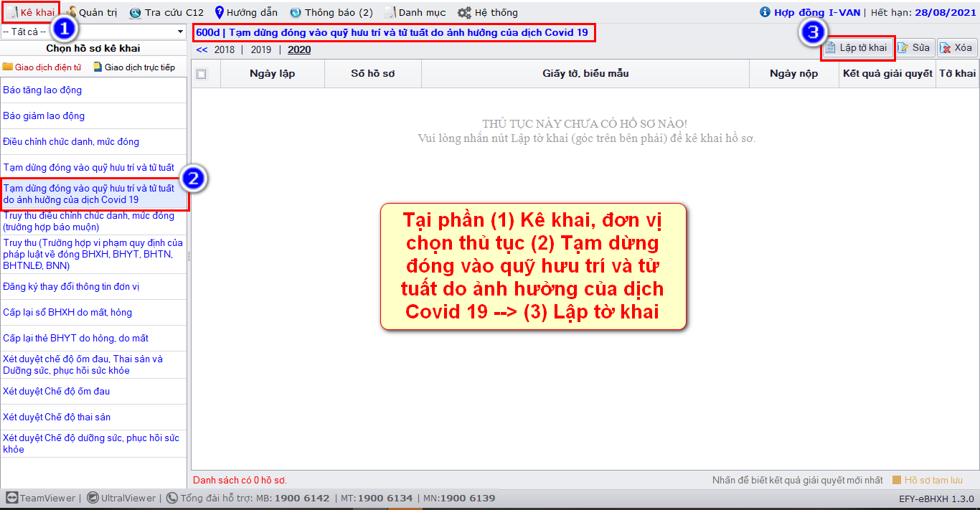Select year 2020
Image resolution: width=980 pixels, height=510 pixels.
tap(299, 49)
